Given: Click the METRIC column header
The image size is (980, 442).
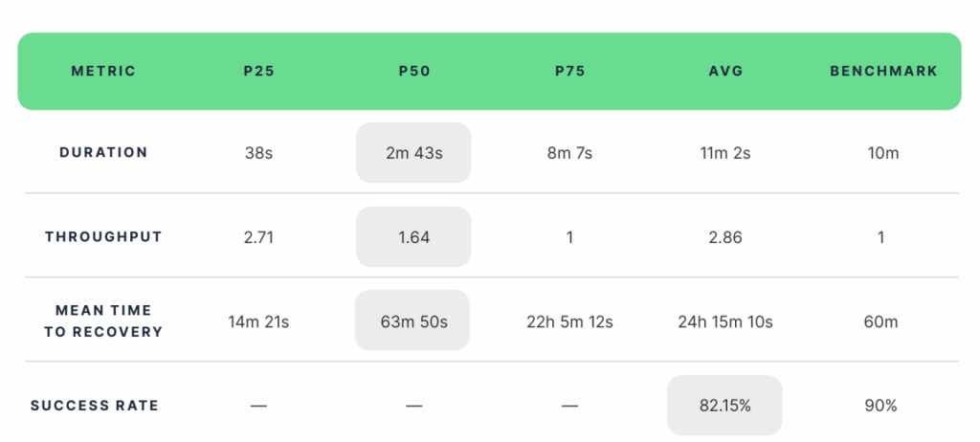Looking at the screenshot, I should coord(103,71).
